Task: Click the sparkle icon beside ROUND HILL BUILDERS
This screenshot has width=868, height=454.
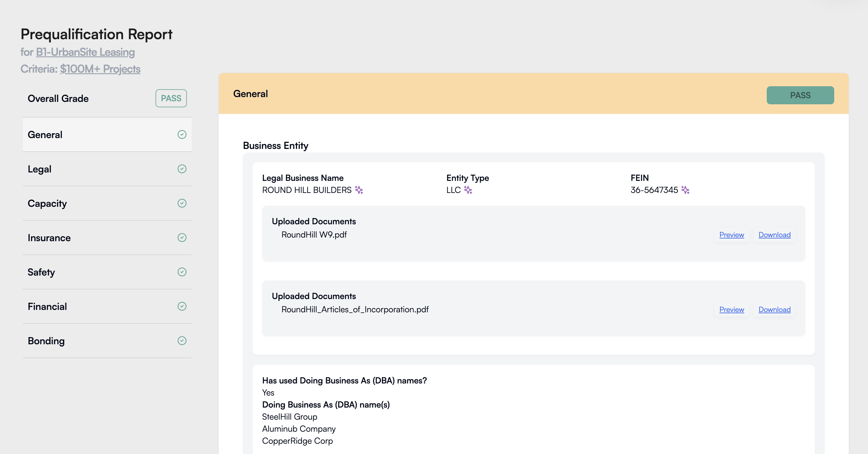Action: point(359,190)
